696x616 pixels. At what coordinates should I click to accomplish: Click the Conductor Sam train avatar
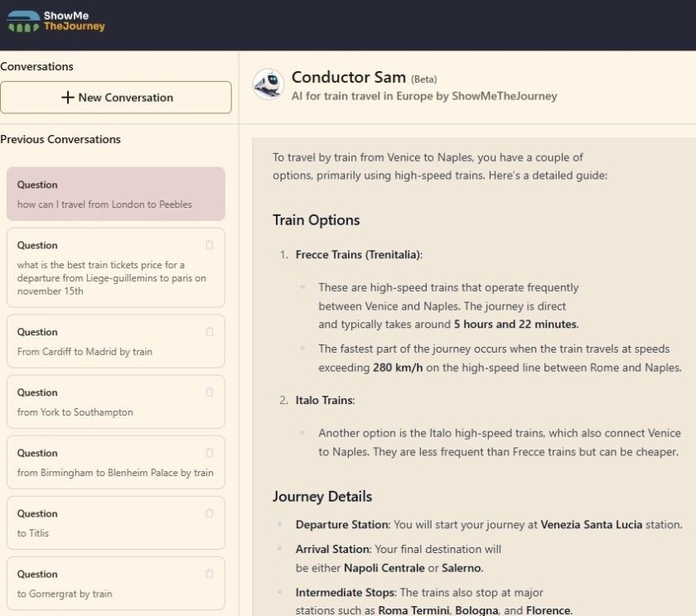(268, 84)
